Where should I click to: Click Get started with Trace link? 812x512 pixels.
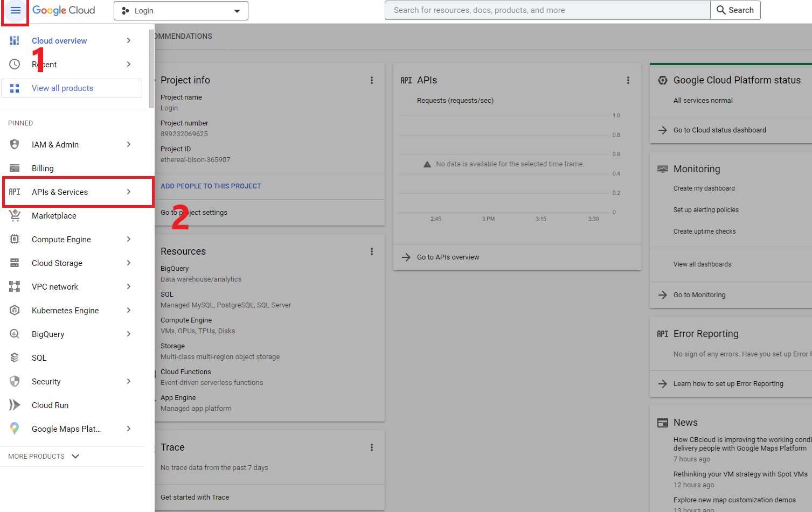click(195, 497)
